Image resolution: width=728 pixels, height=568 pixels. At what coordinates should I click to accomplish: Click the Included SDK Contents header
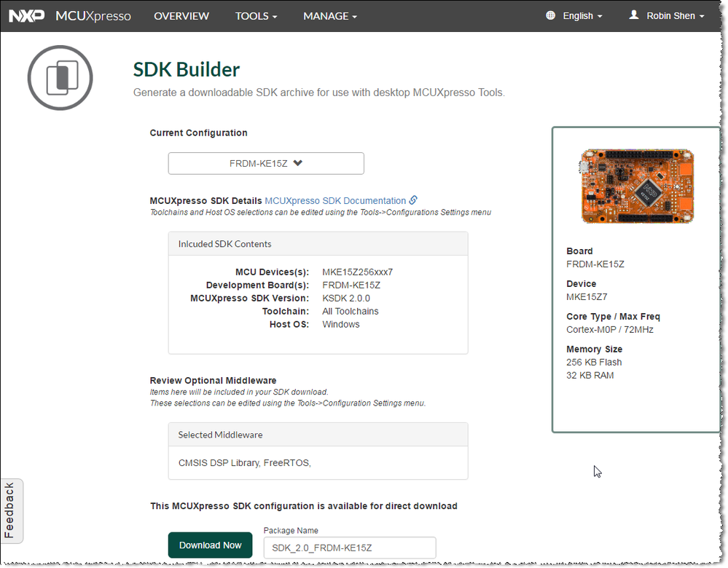(318, 244)
